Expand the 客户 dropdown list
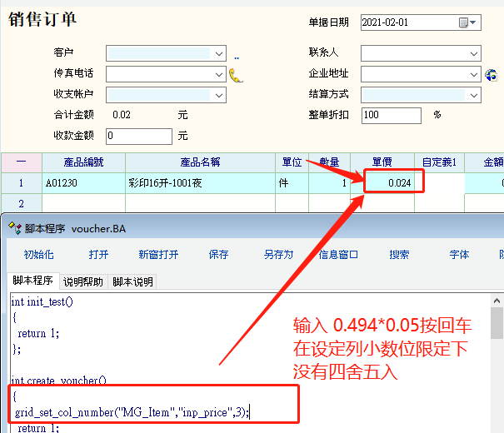Image resolution: width=504 pixels, height=433 pixels. [219, 54]
